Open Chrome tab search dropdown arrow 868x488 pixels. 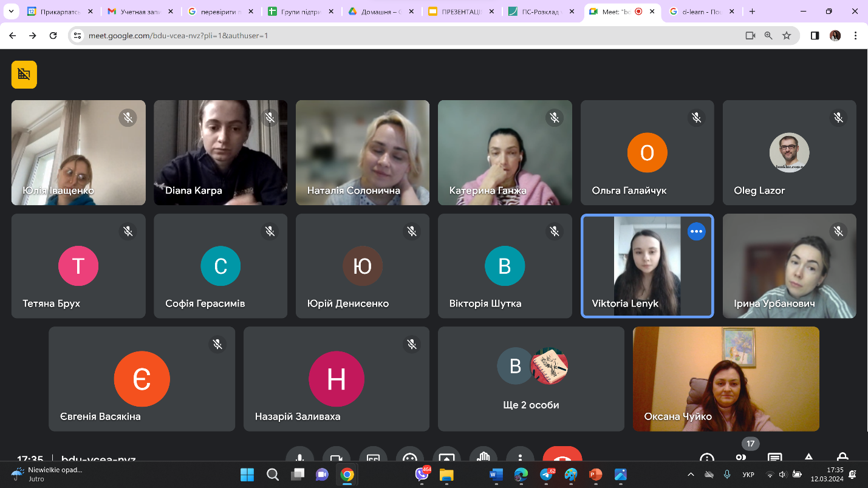click(x=11, y=12)
